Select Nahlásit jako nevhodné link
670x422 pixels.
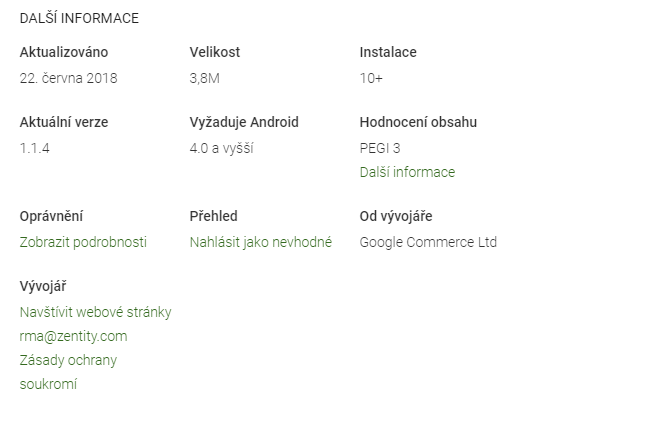point(261,242)
